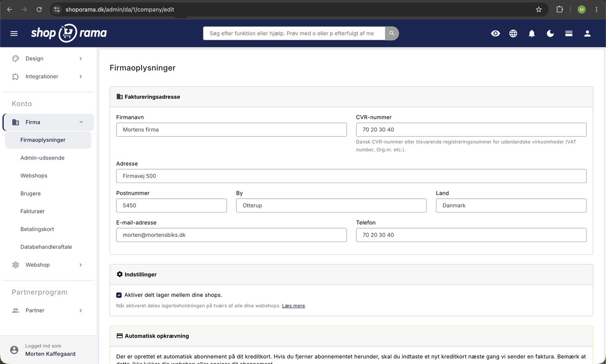Viewport: 606px width, 364px height.
Task: Collapse the Firma menu chevron
Action: 81,122
